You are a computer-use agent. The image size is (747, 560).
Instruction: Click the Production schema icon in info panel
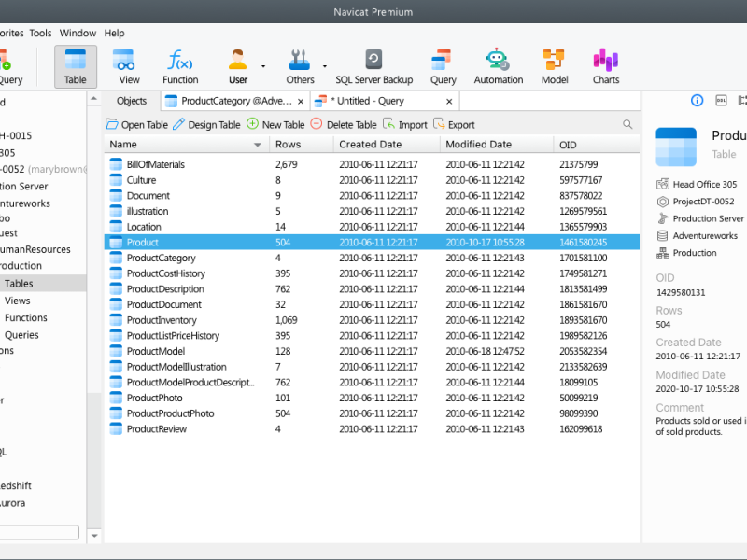[663, 253]
